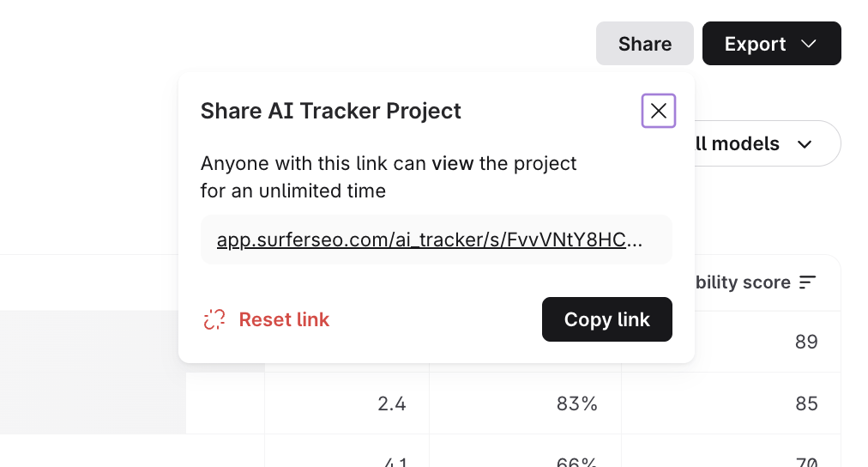
Task: Click the sort icon beside visibility score
Action: tap(807, 282)
